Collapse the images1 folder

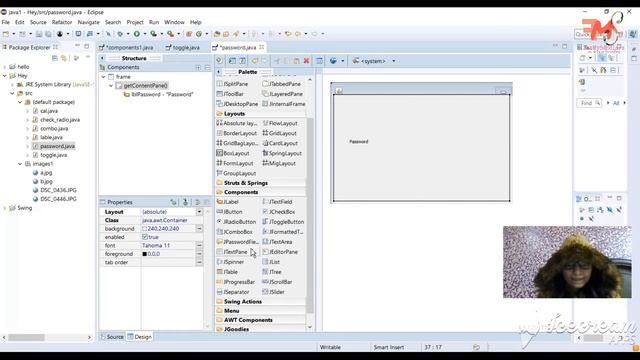(20, 164)
